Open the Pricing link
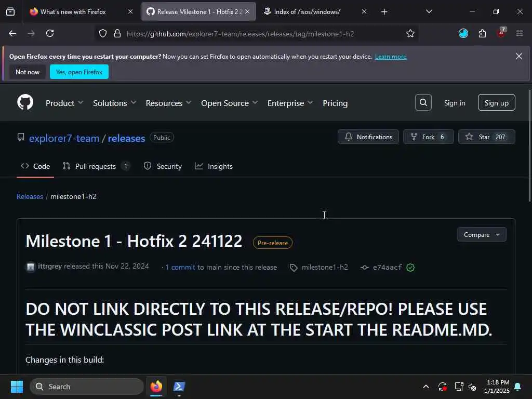The width and height of the screenshot is (532, 399). [x=335, y=103]
